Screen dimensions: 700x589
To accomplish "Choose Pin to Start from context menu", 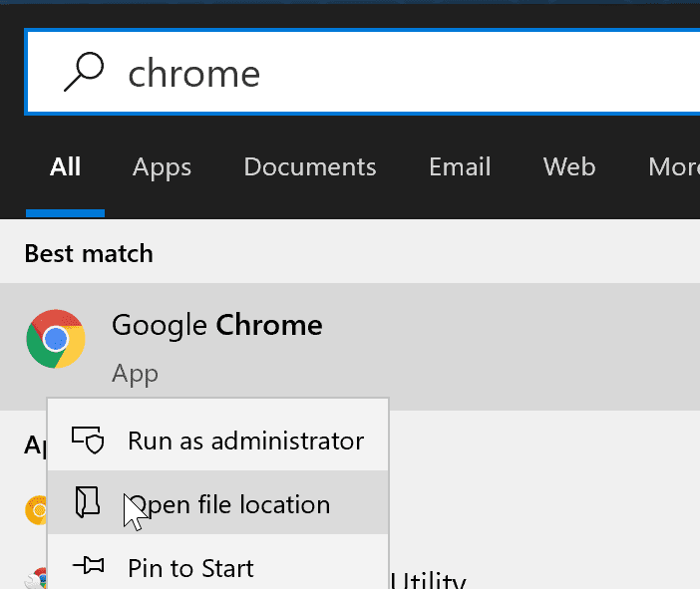I will (190, 568).
